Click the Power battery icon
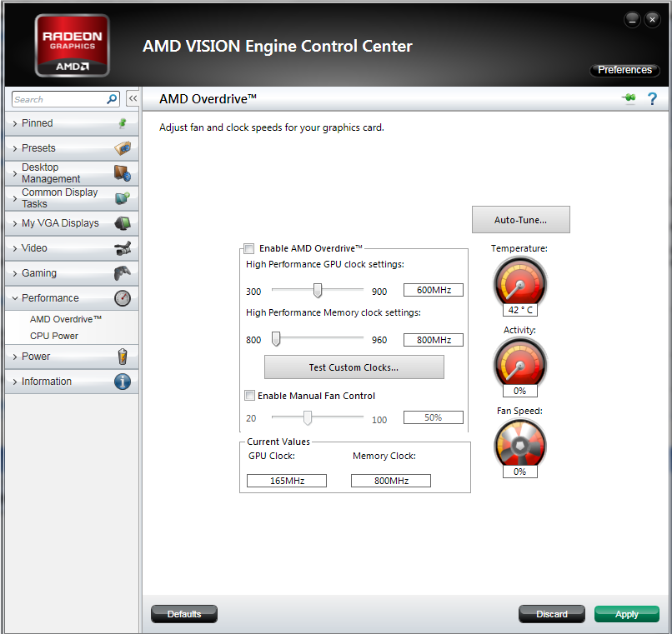The height and width of the screenshot is (634, 672). point(123,357)
